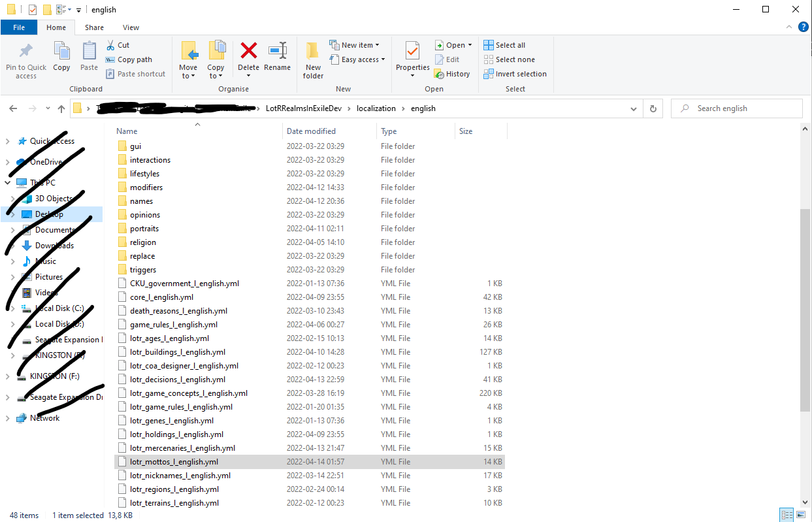Select Pictures in navigation pane
The image size is (812, 522).
coord(49,277)
